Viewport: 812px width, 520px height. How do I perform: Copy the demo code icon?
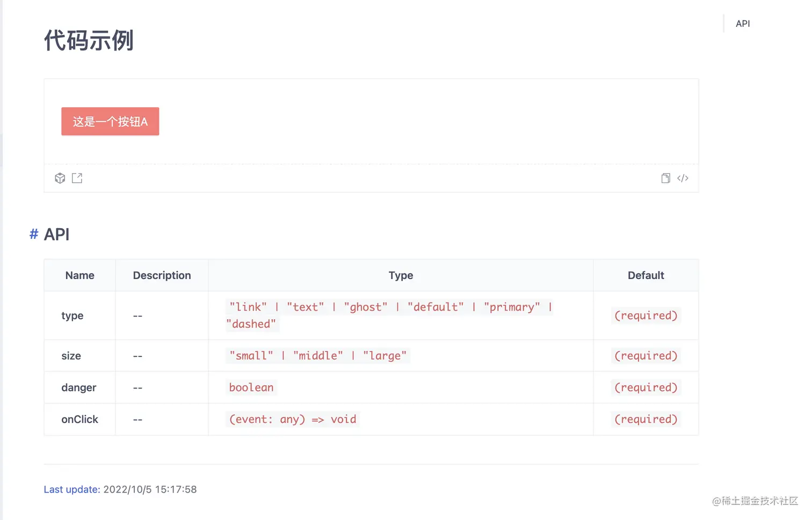click(x=666, y=178)
